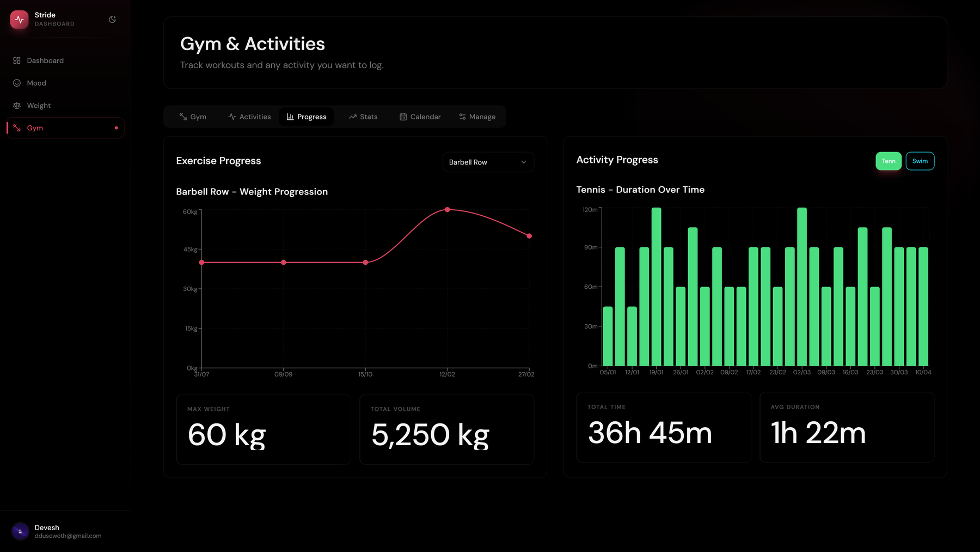Screen dimensions: 980x552
Task: Click the red dot indicator on Gym item
Action: (x=117, y=128)
